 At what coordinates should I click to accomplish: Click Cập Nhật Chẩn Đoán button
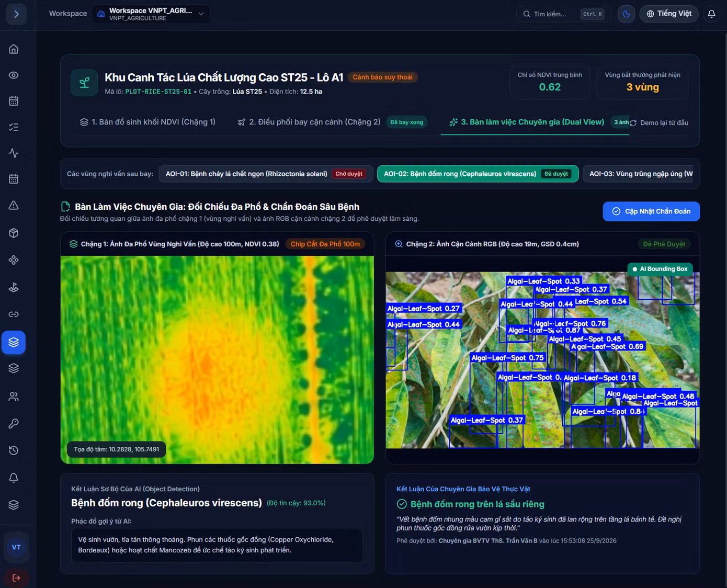click(651, 211)
